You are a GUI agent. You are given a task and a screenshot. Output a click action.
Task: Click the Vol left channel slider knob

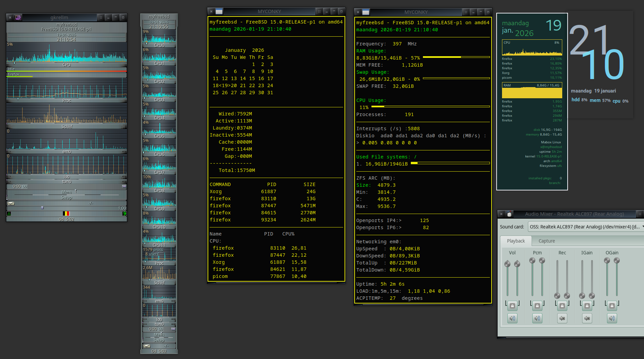[x=507, y=264]
